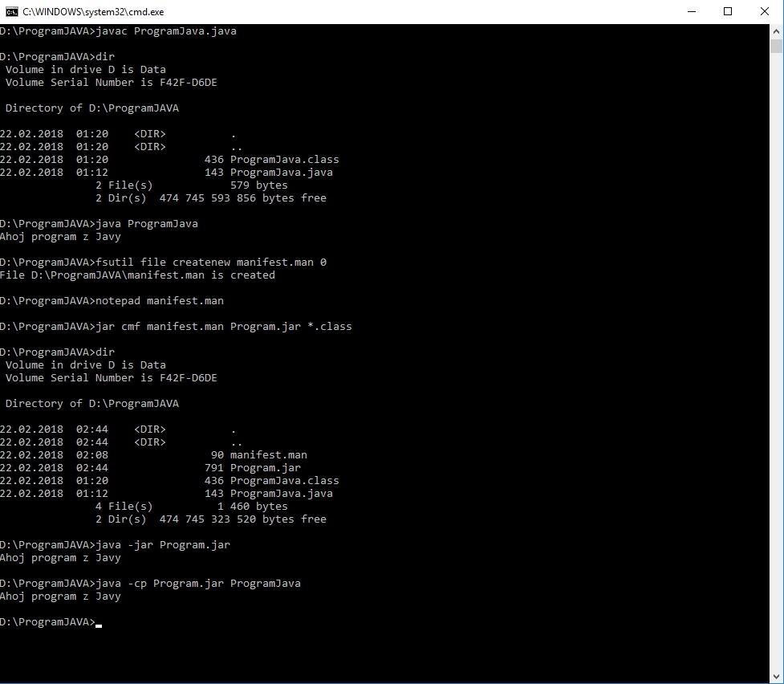Click the second Directory of D:\ProgramJAVA line
The width and height of the screenshot is (784, 684).
92,404
